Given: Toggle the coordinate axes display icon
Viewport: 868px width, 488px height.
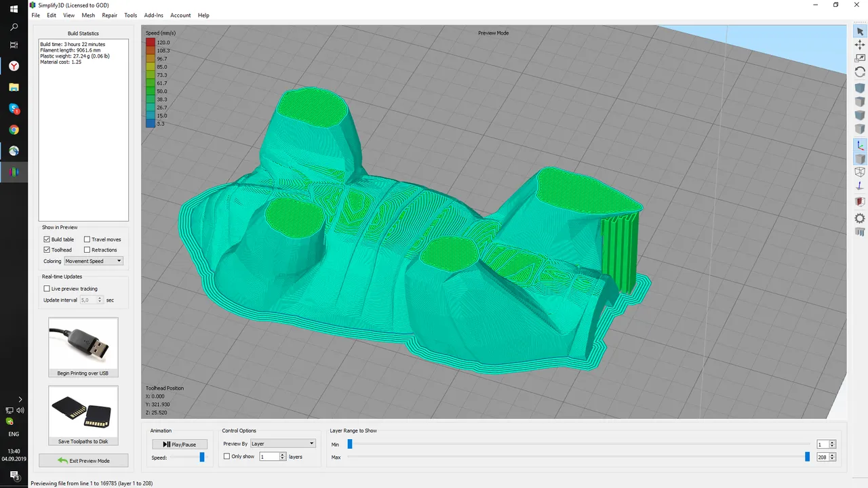Looking at the screenshot, I should coord(860,145).
